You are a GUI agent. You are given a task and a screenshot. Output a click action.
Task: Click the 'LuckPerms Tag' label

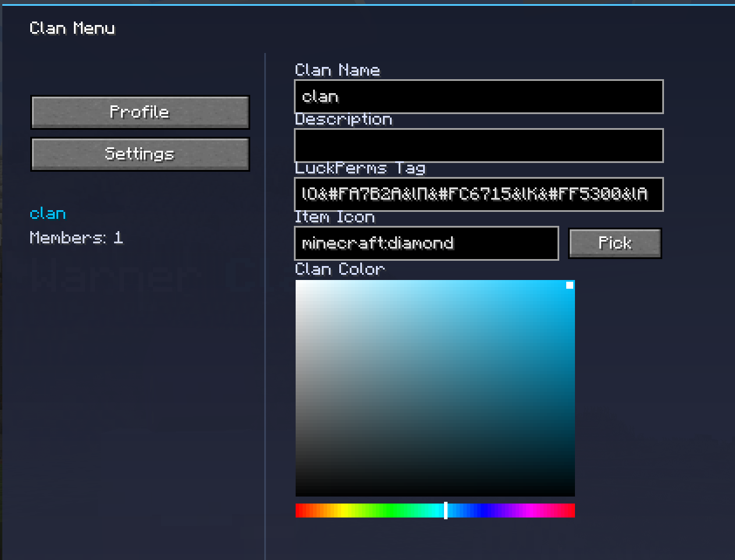coord(360,168)
